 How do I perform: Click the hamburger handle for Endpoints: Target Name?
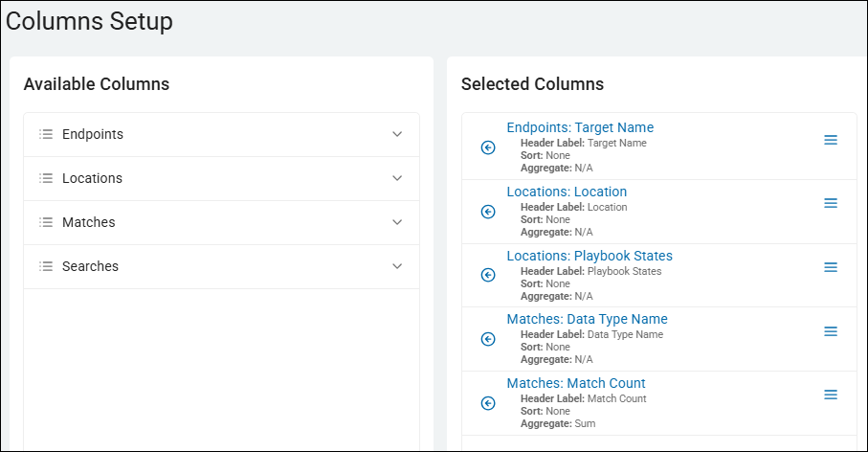tap(831, 140)
